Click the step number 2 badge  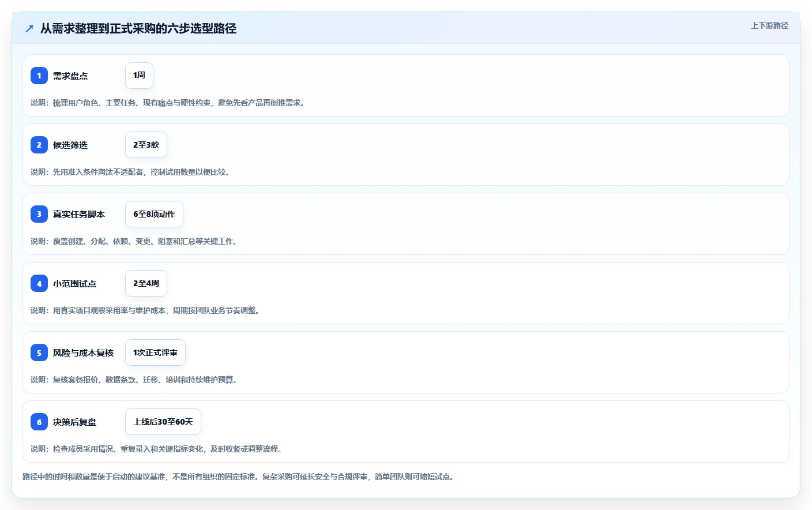39,145
